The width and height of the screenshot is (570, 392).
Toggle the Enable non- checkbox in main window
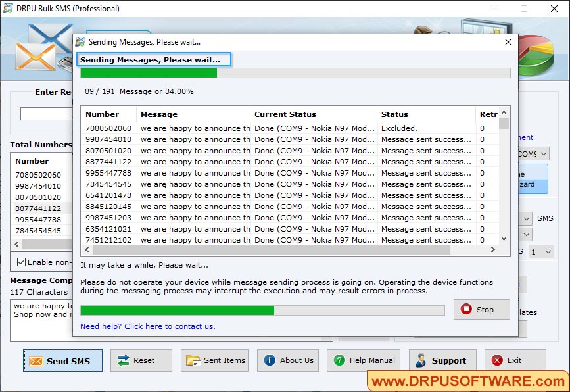[x=22, y=262]
